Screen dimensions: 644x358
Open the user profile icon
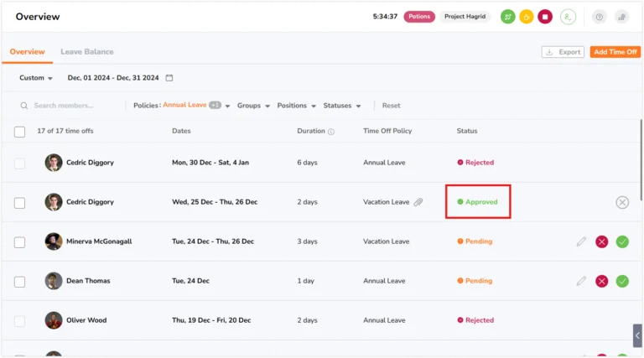[x=568, y=17]
